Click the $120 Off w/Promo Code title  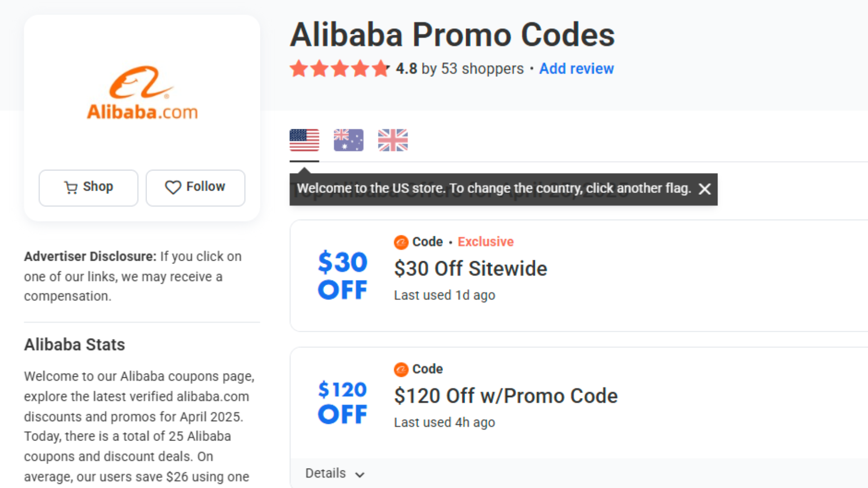pos(505,395)
